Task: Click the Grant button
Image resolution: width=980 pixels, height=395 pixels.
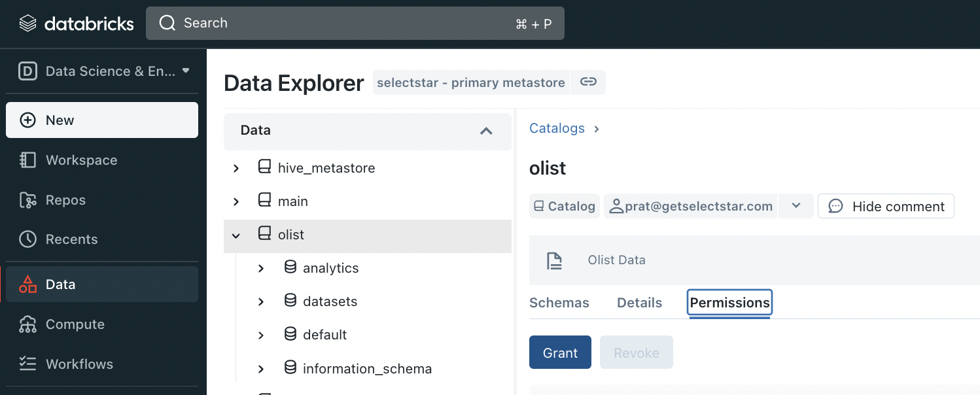Action: point(560,352)
